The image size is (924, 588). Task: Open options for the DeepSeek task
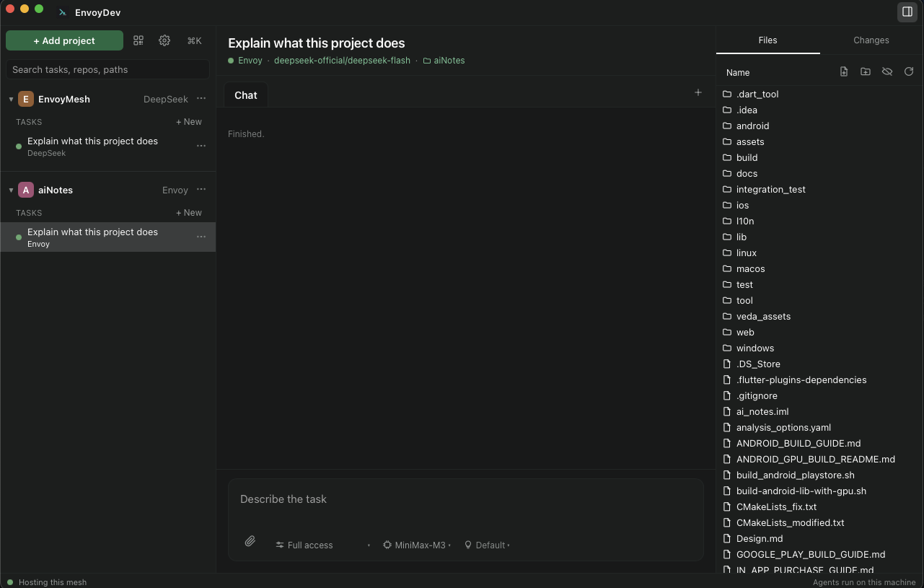201,146
